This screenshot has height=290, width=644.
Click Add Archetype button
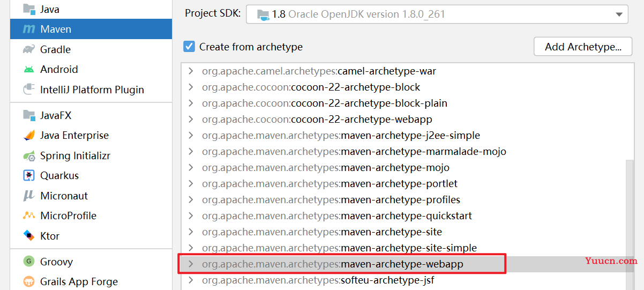click(x=583, y=47)
